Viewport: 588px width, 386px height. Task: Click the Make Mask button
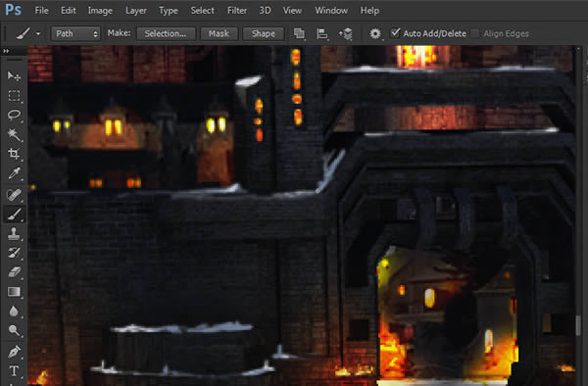point(219,33)
